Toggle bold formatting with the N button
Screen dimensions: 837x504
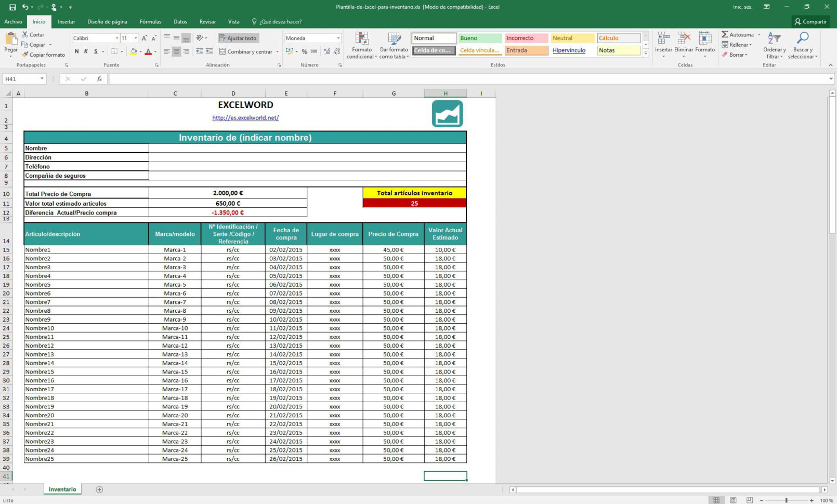(x=76, y=51)
